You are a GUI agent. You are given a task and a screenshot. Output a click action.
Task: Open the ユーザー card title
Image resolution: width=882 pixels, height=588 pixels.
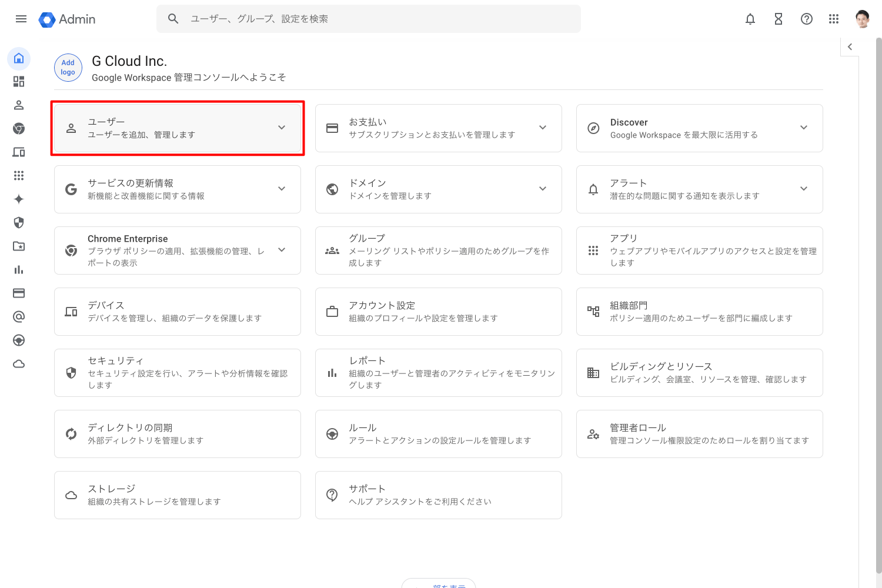pyautogui.click(x=106, y=122)
